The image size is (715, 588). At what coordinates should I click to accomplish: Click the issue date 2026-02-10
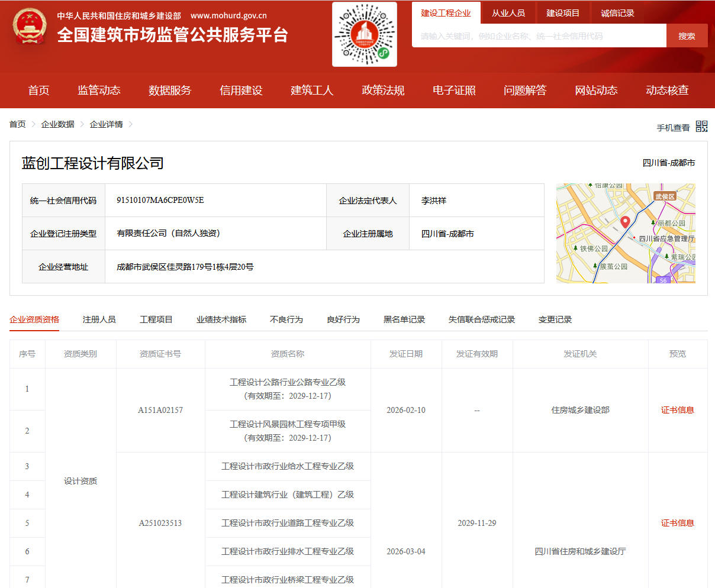406,410
